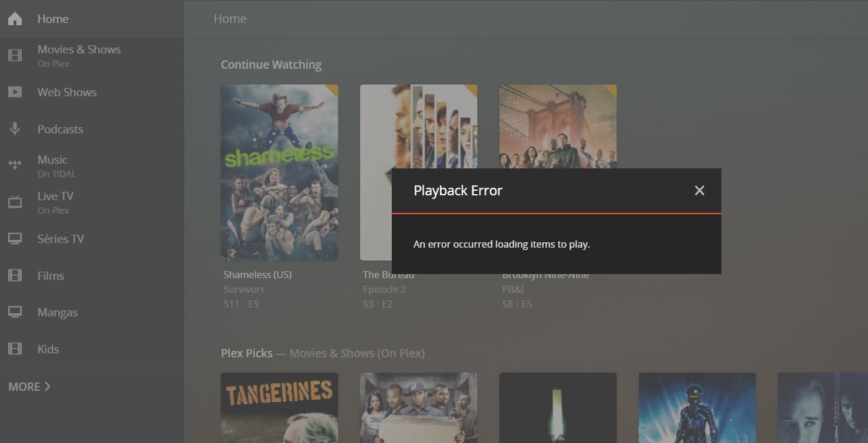The width and height of the screenshot is (868, 443).
Task: Click the blue robot-figure poster
Action: (x=697, y=408)
